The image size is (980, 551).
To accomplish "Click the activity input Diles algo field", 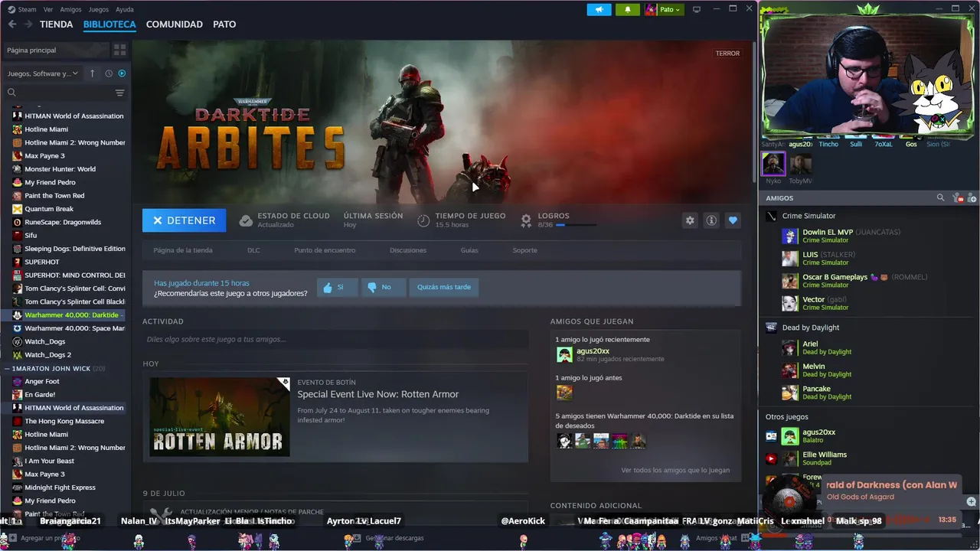I will (335, 339).
